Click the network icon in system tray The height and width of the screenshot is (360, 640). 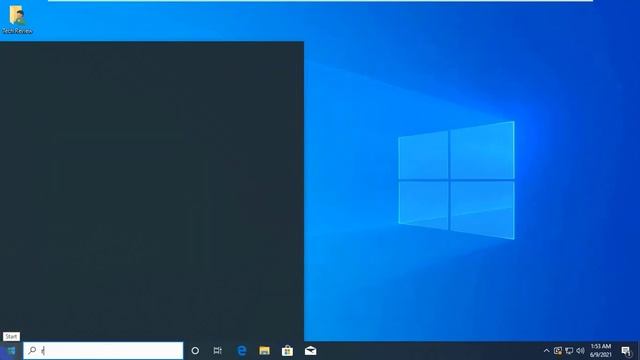(x=569, y=351)
